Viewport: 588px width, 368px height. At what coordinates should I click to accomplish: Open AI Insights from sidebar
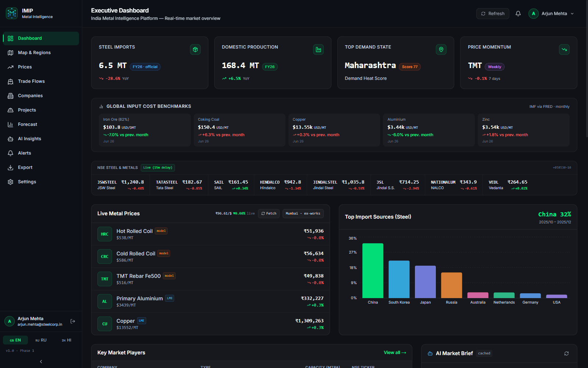[41, 139]
